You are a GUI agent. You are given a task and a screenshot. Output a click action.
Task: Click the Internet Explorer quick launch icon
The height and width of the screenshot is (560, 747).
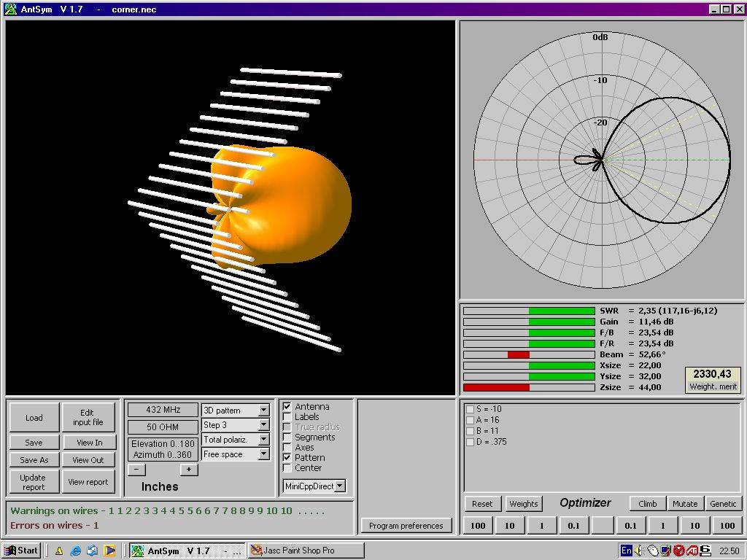[x=76, y=551]
